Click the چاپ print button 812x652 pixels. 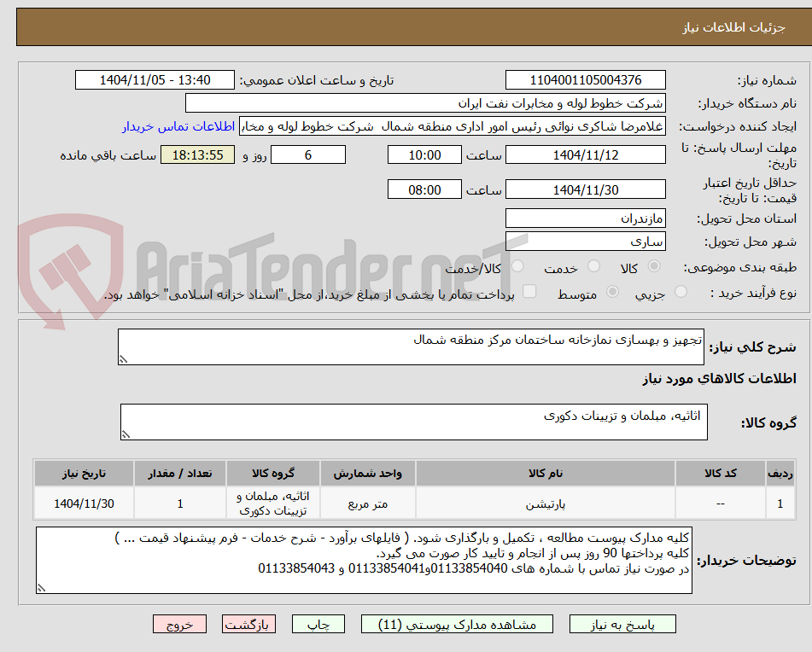(318, 624)
